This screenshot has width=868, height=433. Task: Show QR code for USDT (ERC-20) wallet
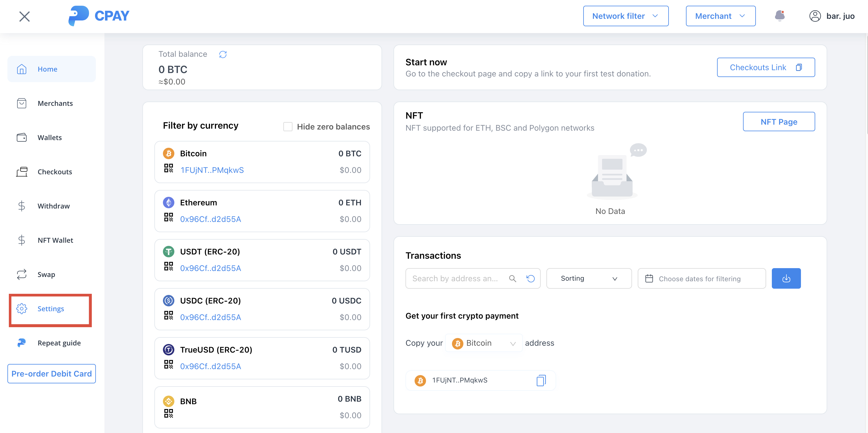click(x=168, y=266)
